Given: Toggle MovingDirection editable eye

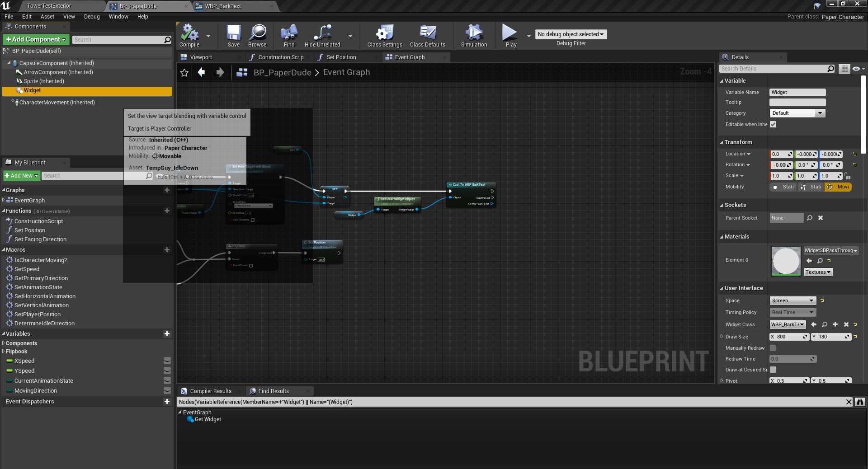Looking at the screenshot, I should tap(167, 390).
